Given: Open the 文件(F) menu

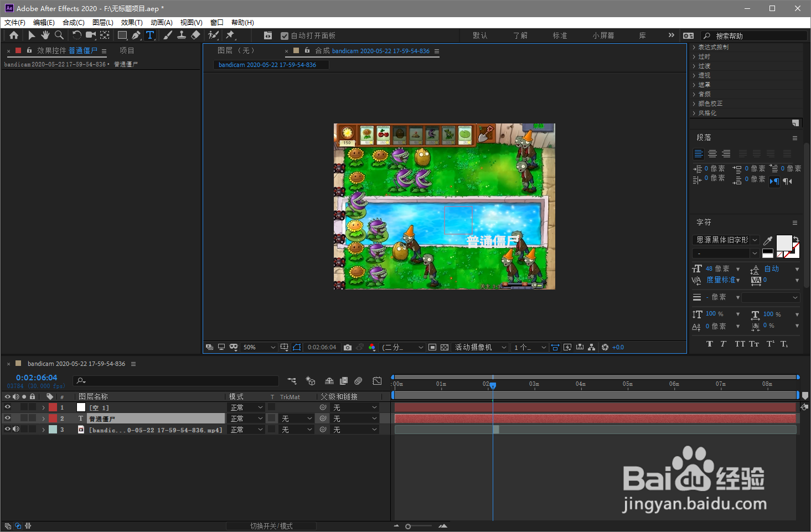Looking at the screenshot, I should [x=15, y=23].
